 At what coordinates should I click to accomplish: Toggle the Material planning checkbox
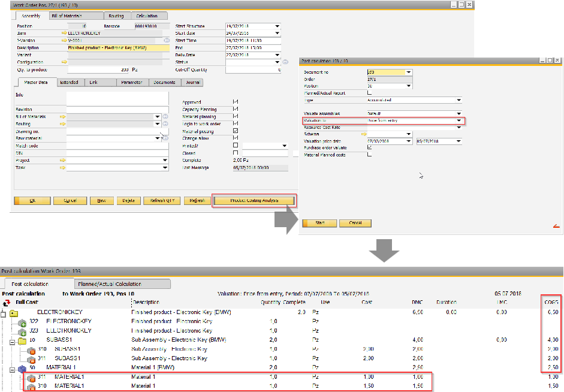coord(236,116)
